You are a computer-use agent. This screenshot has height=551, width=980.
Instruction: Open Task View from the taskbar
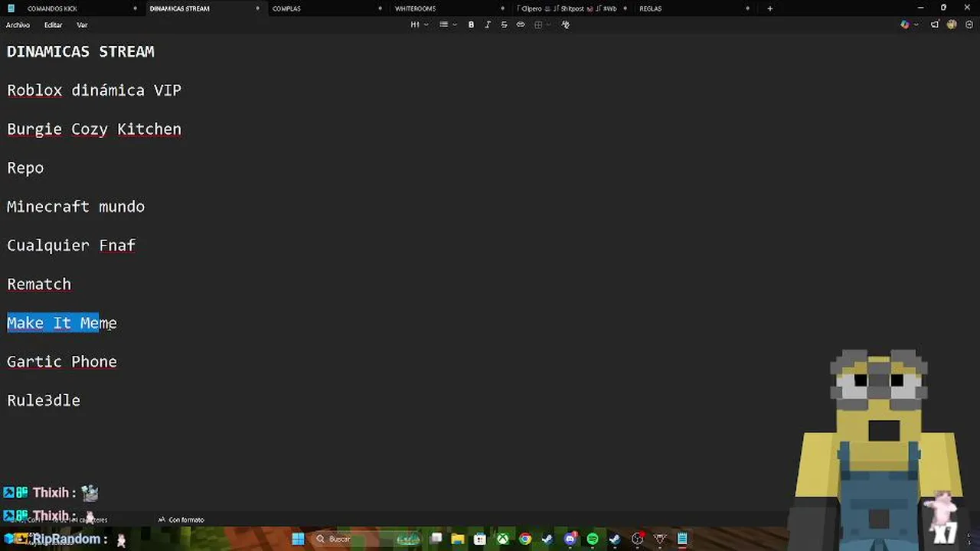click(x=436, y=539)
